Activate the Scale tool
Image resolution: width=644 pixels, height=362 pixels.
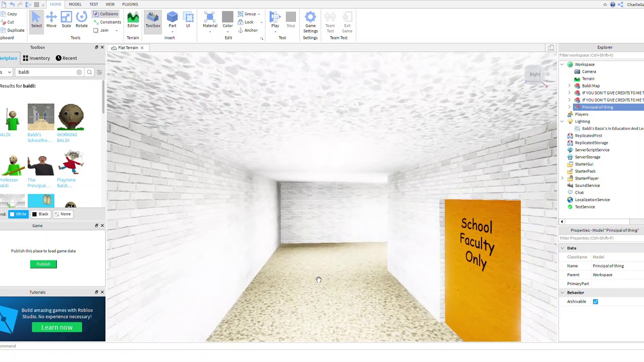pos(66,20)
